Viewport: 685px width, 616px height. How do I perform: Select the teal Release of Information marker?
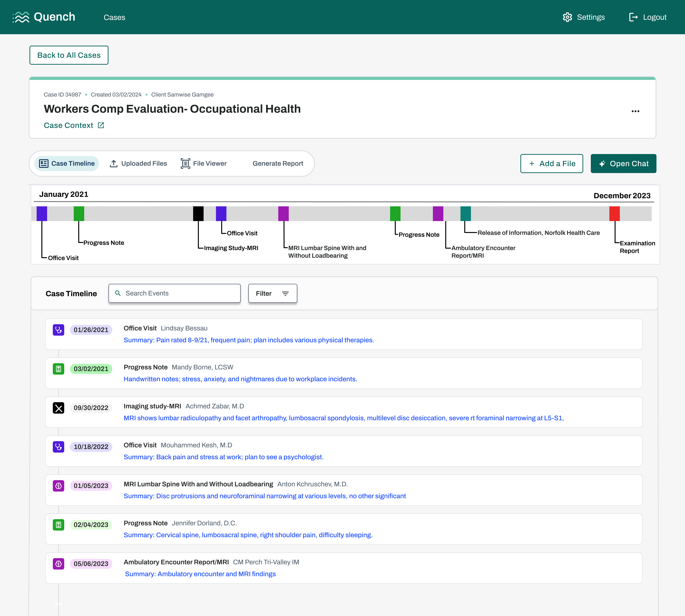coord(466,214)
